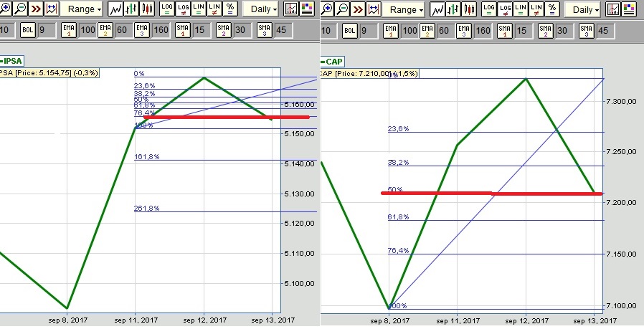Click the 23,6% Fibonacci label on CAP chart
The height and width of the screenshot is (329, 644).
[x=399, y=128]
